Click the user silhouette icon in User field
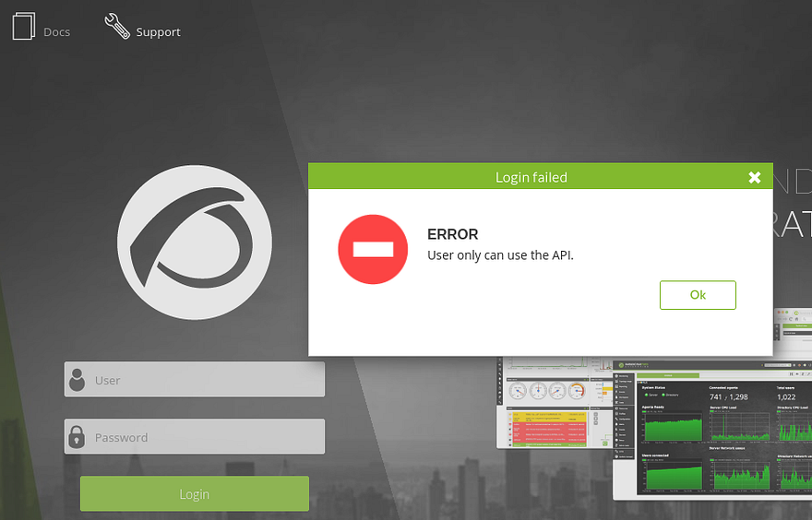Viewport: 812px width, 520px height. (x=78, y=380)
